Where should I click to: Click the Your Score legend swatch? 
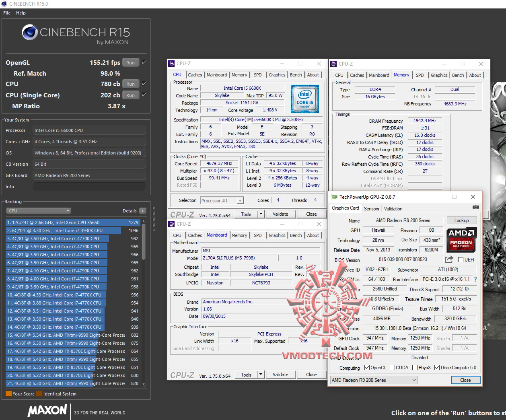tap(8, 394)
